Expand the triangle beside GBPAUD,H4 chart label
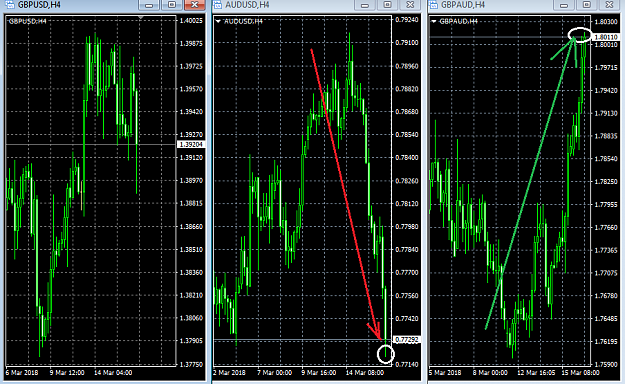625x384 pixels. tap(434, 21)
